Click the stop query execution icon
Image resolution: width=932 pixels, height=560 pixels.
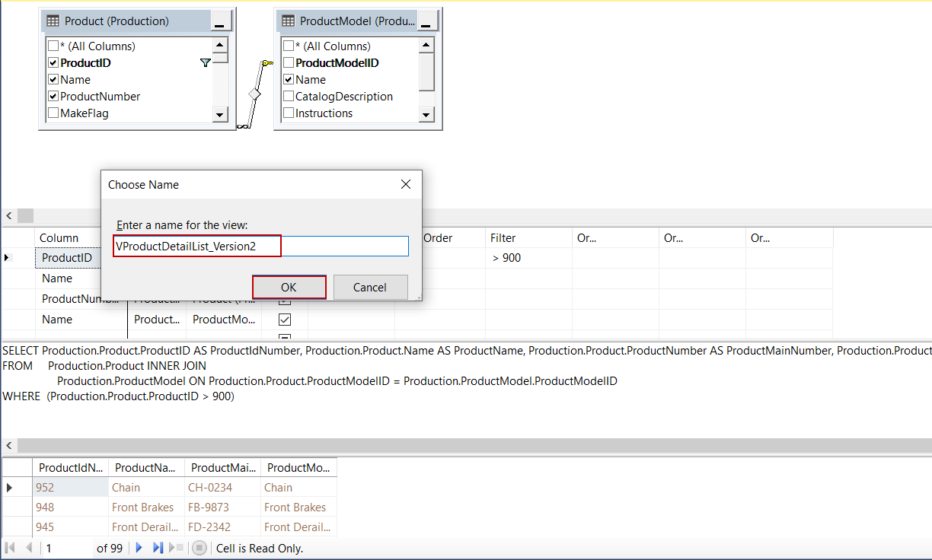tap(199, 548)
